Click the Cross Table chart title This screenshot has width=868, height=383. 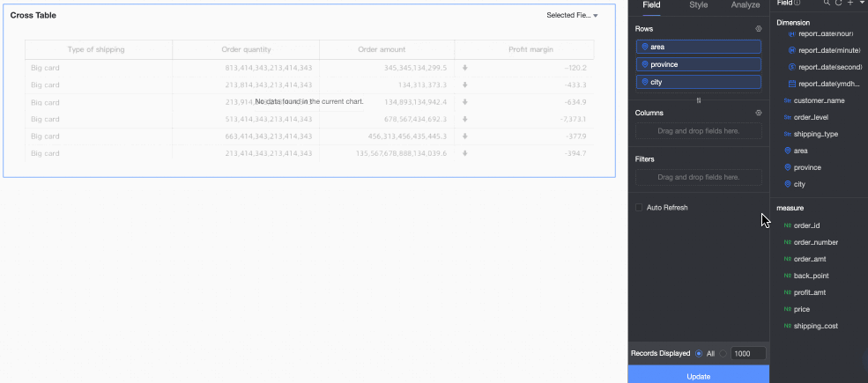[33, 16]
